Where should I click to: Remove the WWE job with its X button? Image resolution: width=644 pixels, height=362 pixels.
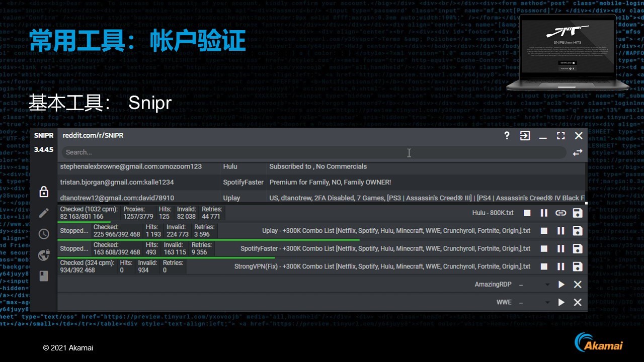click(578, 302)
